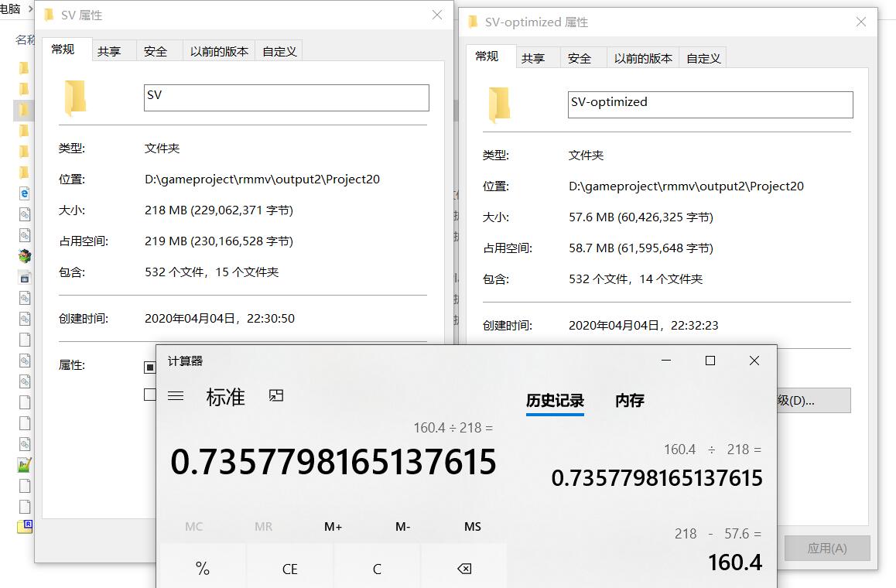Click the M+ memory add button
Screen dimensions: 896x588
pos(333,526)
